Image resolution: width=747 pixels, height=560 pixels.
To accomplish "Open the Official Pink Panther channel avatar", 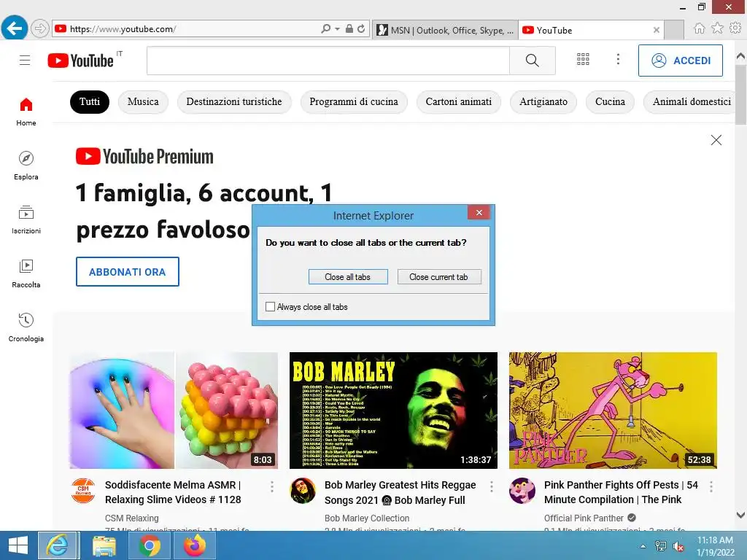I will 522,491.
